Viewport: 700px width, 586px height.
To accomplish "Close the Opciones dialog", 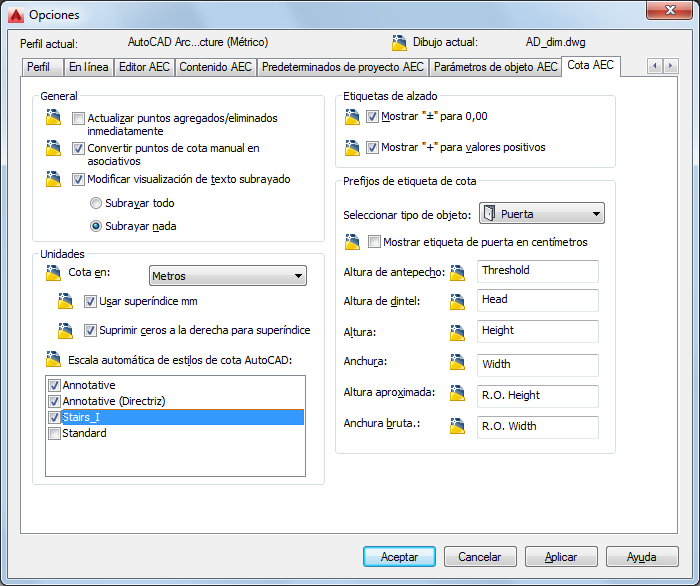I will (x=669, y=10).
